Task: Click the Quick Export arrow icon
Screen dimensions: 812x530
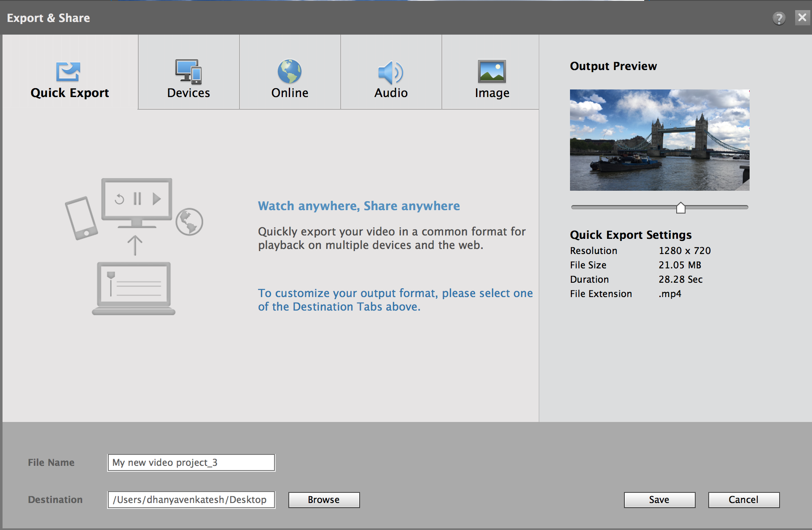Action: [x=68, y=71]
